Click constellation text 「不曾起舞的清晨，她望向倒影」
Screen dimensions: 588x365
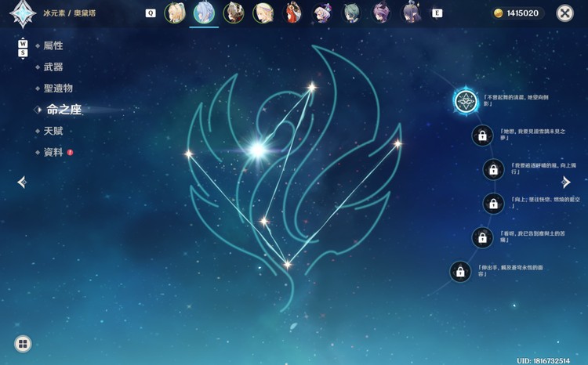point(516,100)
